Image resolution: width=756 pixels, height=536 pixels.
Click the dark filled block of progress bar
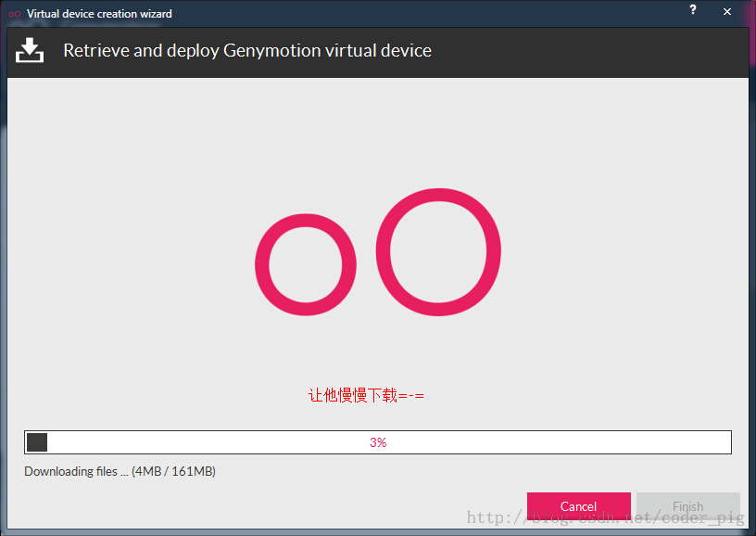click(37, 442)
